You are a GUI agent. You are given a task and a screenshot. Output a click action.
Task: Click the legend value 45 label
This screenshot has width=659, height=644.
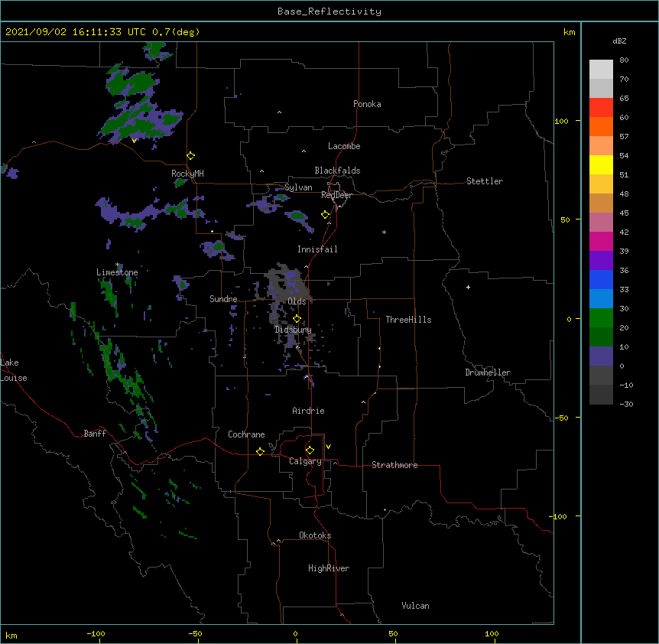(x=624, y=213)
